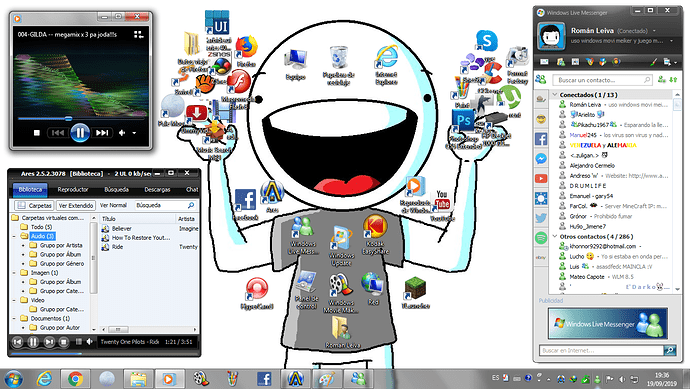Open the Kodak EasyShare desktop icon

pyautogui.click(x=374, y=227)
